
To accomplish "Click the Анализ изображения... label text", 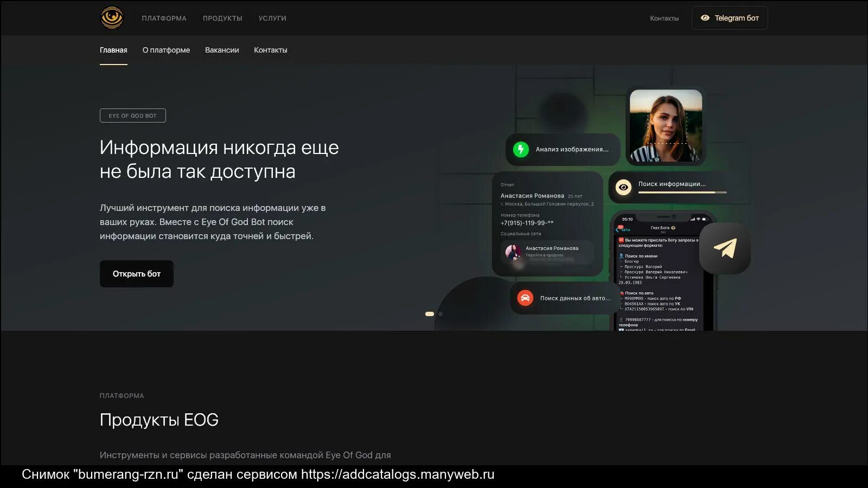I will point(572,149).
